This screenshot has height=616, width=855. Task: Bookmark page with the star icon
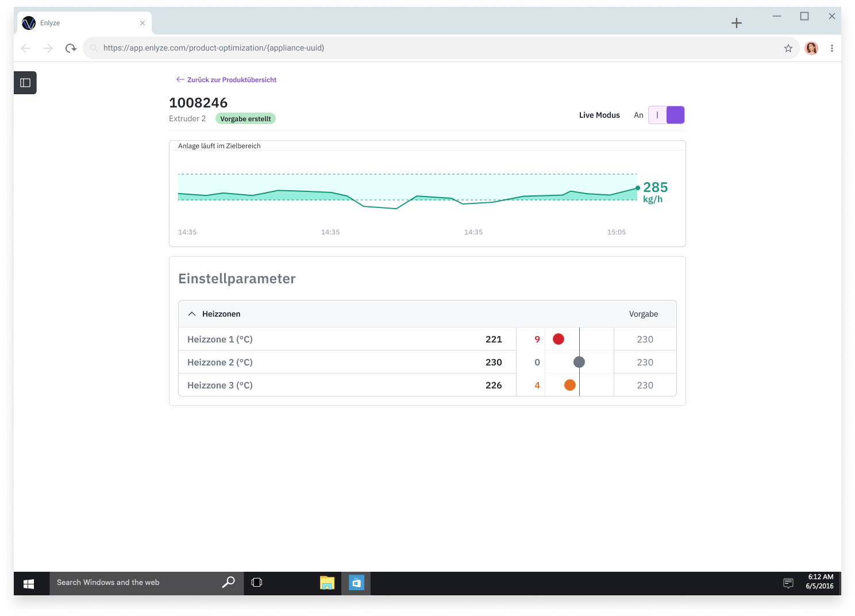click(x=788, y=48)
